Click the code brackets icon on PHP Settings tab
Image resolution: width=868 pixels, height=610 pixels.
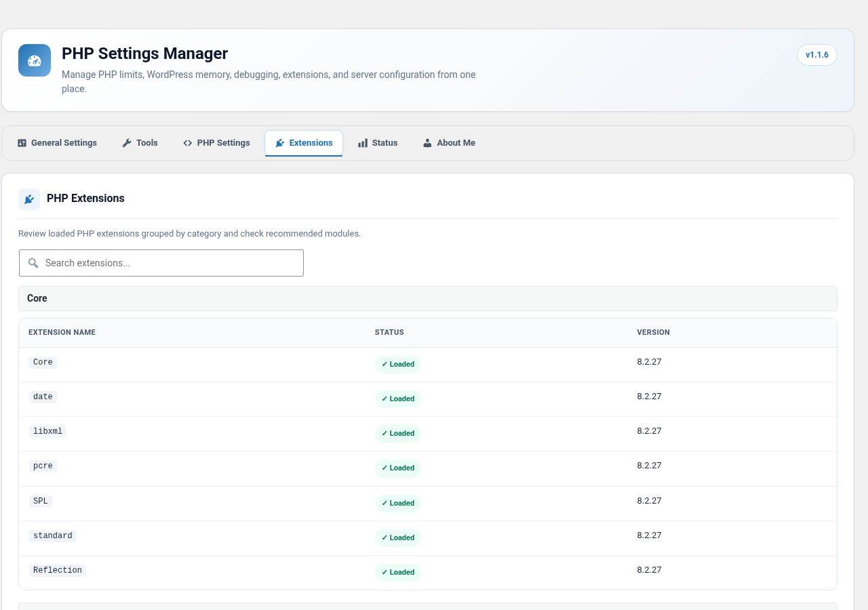pos(188,143)
